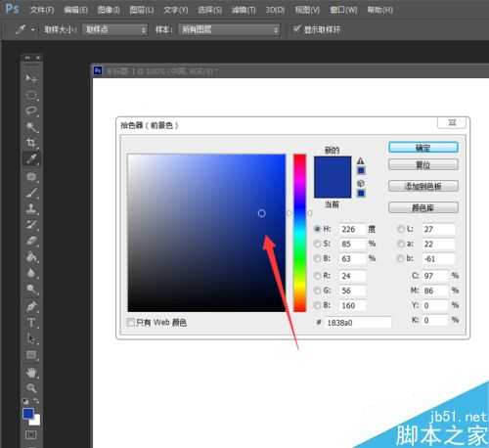Select the Blur tool
Screen dimensions: 489x448
31,273
